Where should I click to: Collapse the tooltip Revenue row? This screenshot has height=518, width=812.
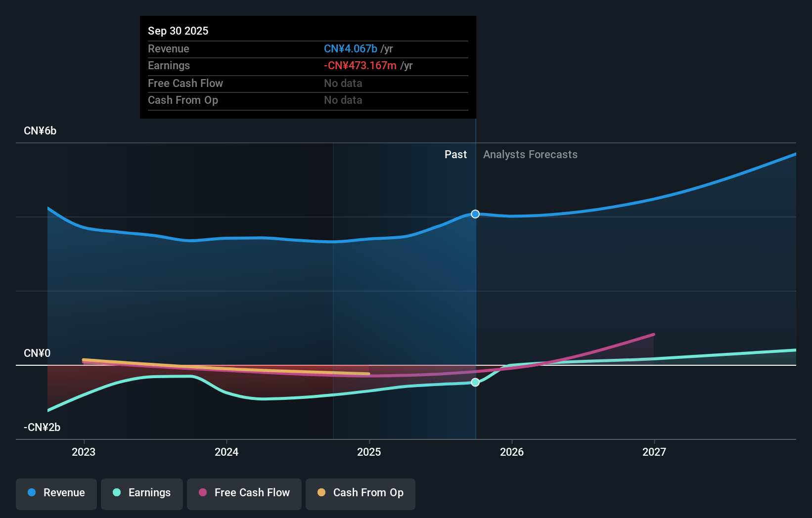[169, 49]
